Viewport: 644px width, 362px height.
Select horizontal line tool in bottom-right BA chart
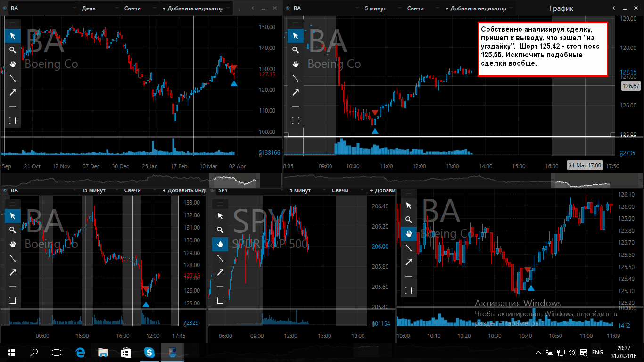(x=409, y=276)
